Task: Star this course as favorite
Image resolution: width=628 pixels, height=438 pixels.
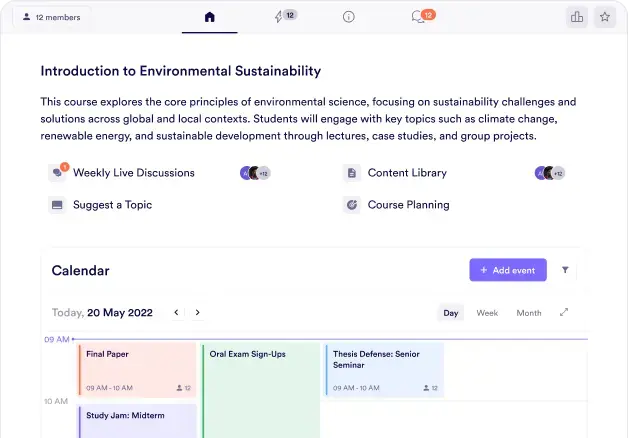Action: (x=604, y=17)
